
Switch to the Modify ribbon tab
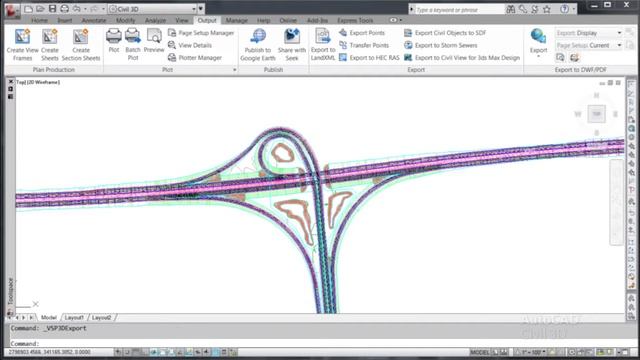125,20
